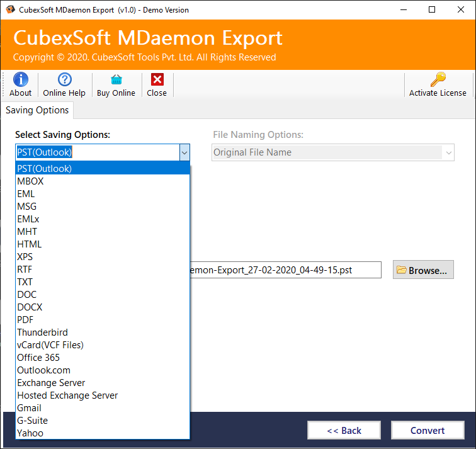Click the Online Help question mark icon
Viewport: 476px width, 449px height.
click(x=64, y=80)
